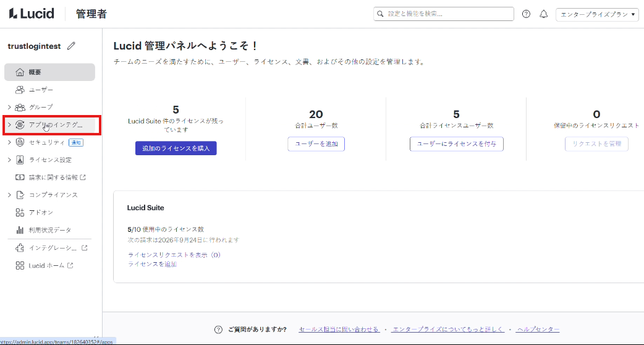Image resolution: width=644 pixels, height=345 pixels.
Task: Expand the コンプライアンス section chevron
Action: (x=9, y=195)
